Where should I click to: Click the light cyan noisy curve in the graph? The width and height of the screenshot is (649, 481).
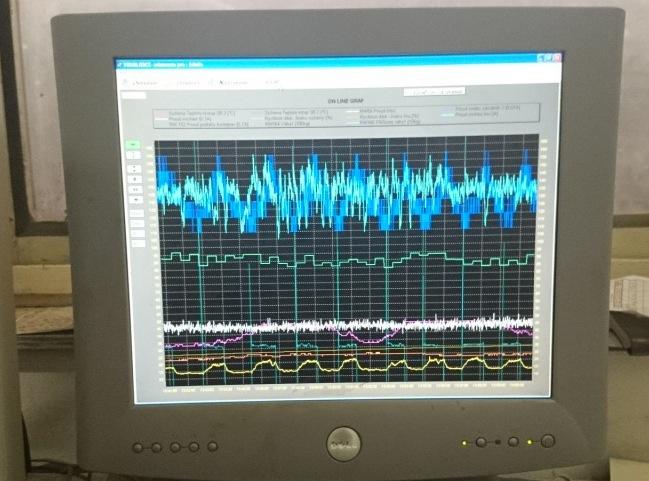tap(300, 185)
